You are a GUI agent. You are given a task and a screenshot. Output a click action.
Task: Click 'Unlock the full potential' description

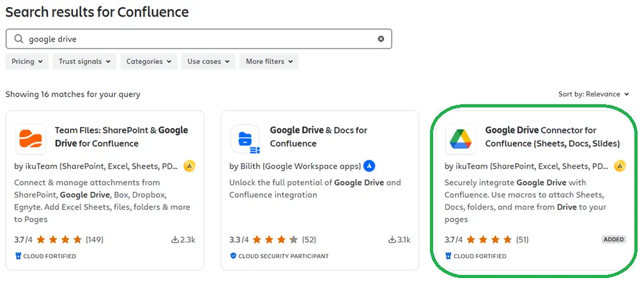tap(315, 189)
